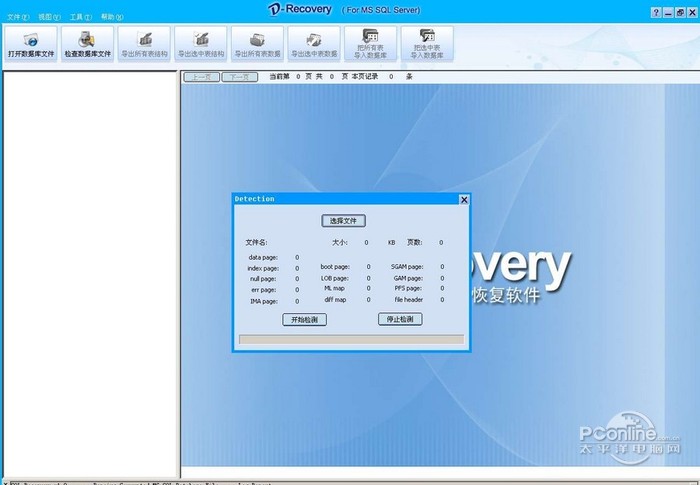Viewport: 700px width, 485px height.
Task: Click the PFS page: label
Action: pyautogui.click(x=408, y=288)
